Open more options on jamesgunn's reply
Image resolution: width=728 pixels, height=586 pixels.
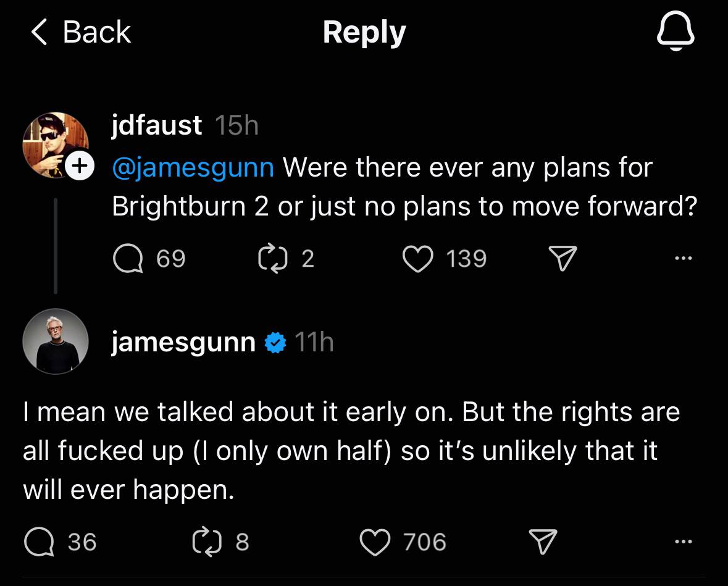[x=684, y=542]
